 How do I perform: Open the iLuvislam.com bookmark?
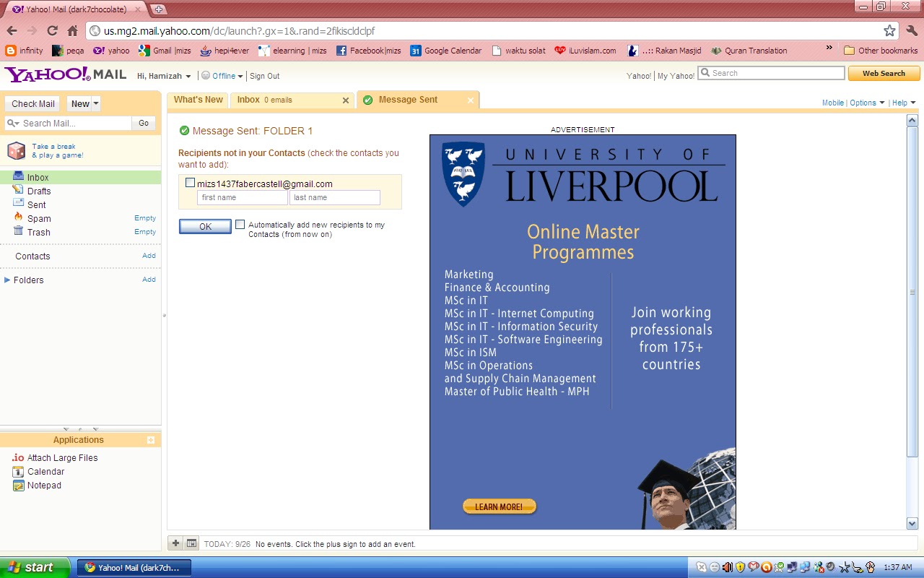click(x=585, y=51)
